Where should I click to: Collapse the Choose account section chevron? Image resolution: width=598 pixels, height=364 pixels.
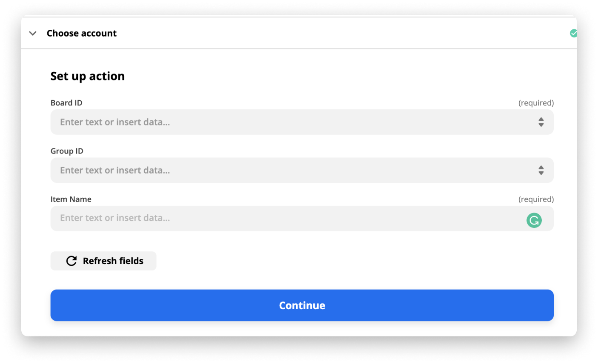(x=33, y=33)
